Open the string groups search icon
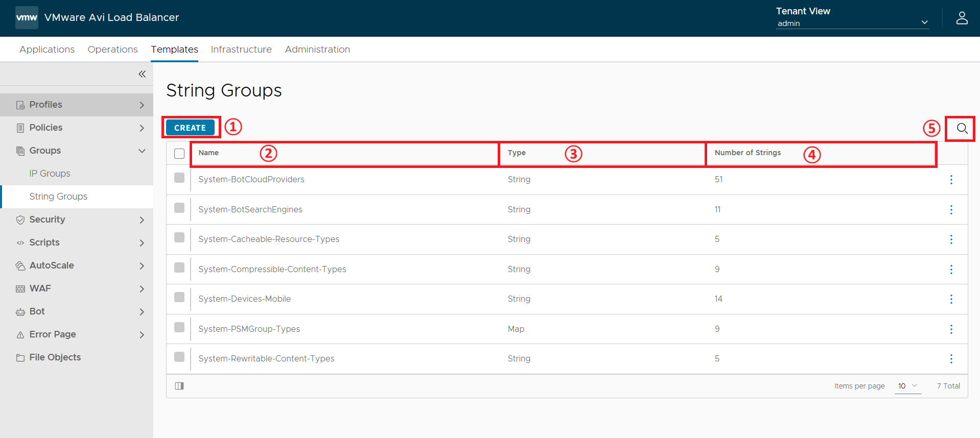This screenshot has height=438, width=980. [x=962, y=128]
